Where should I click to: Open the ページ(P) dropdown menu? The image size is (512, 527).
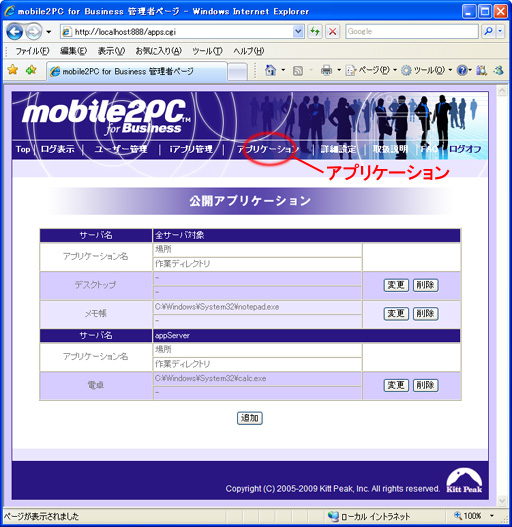coord(371,70)
